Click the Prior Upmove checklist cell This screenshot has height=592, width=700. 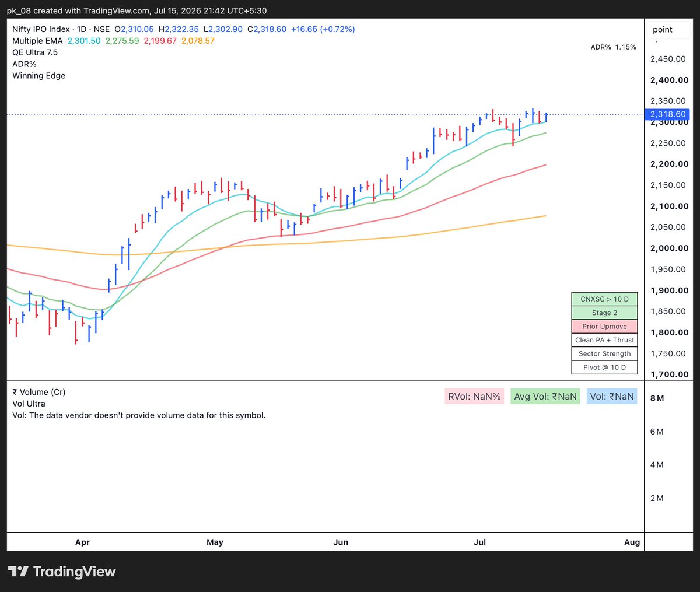[604, 327]
